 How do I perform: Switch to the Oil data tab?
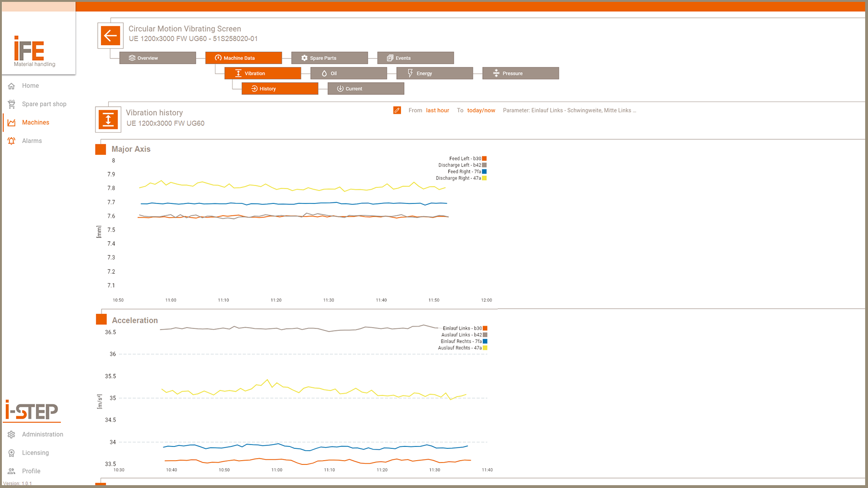349,74
